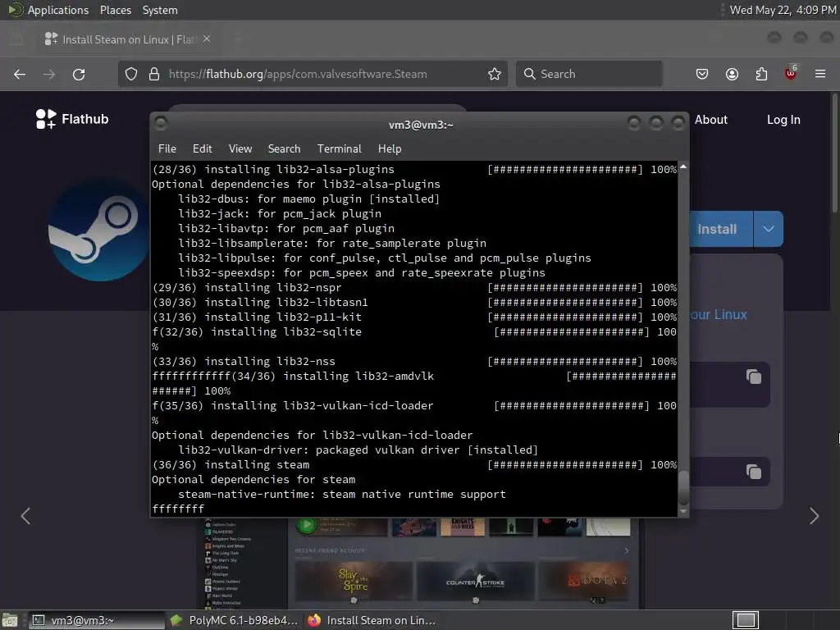Image resolution: width=840 pixels, height=630 pixels.
Task: Show site security padlock info
Action: [154, 74]
